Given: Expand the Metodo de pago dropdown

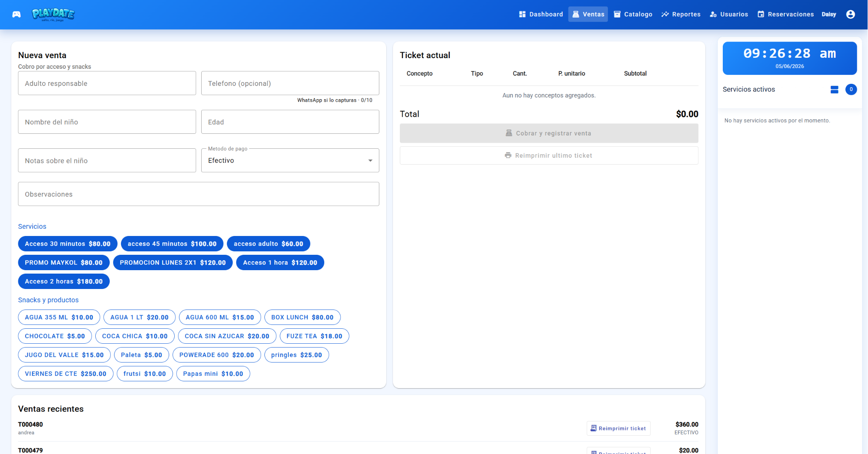Looking at the screenshot, I should (290, 160).
